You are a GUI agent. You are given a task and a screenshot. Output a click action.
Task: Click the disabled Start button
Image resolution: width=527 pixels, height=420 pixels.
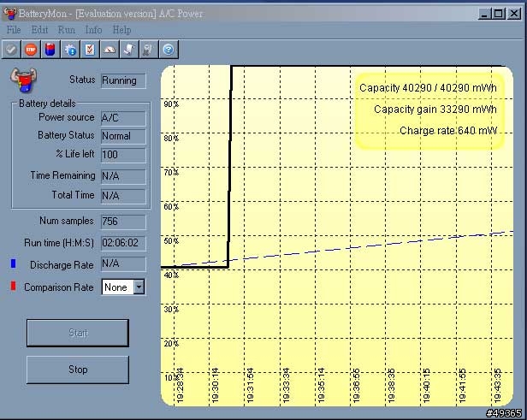click(x=78, y=333)
